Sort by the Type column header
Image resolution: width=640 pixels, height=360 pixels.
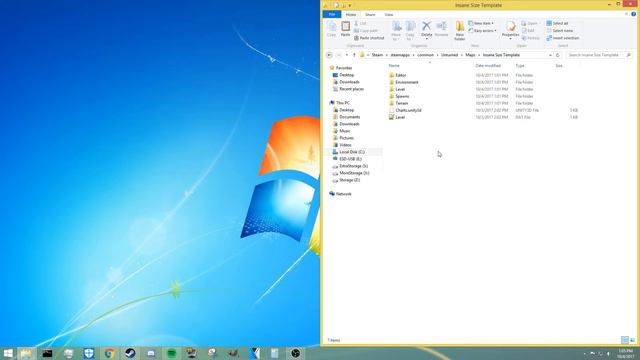pos(520,66)
